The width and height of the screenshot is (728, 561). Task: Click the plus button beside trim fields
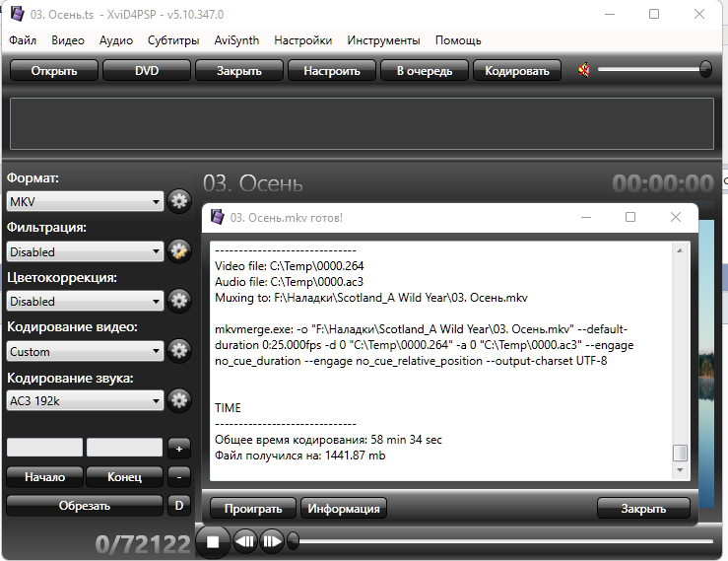pyautogui.click(x=179, y=449)
